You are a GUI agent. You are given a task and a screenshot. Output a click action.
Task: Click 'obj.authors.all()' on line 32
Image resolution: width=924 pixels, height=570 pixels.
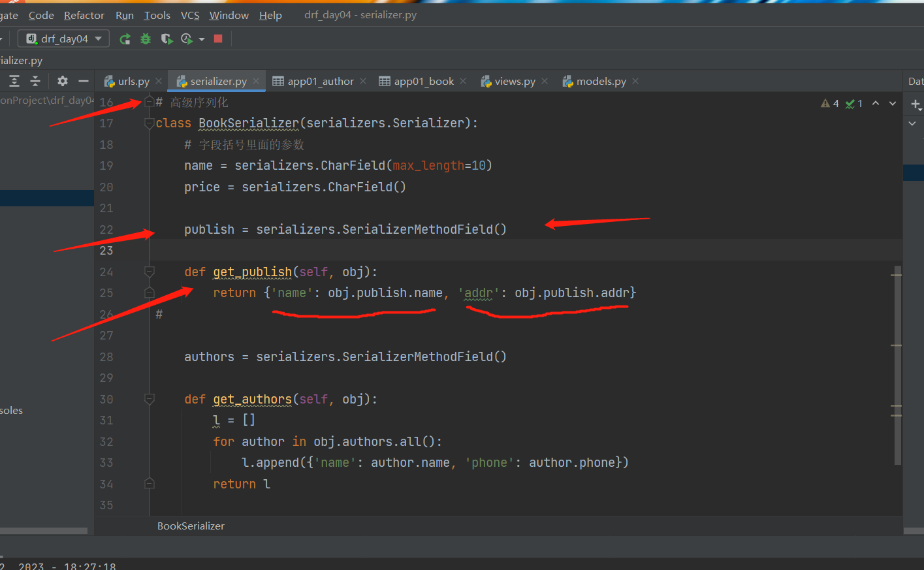374,441
